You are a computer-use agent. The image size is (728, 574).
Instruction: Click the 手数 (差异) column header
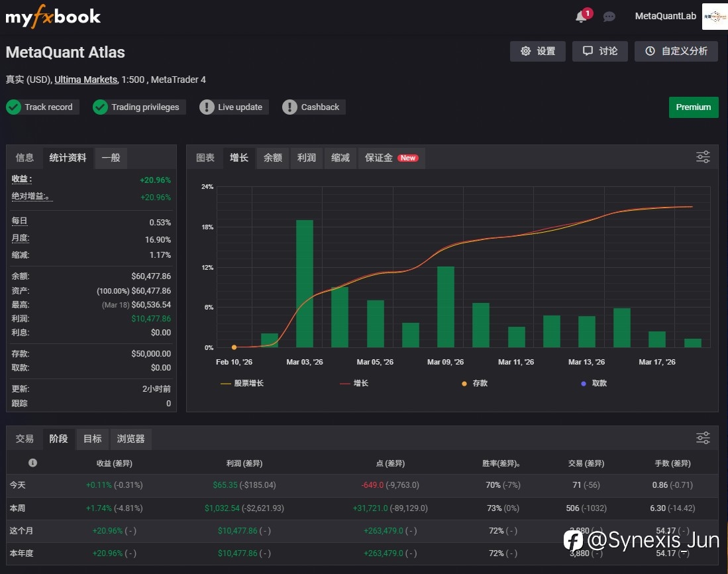(672, 463)
